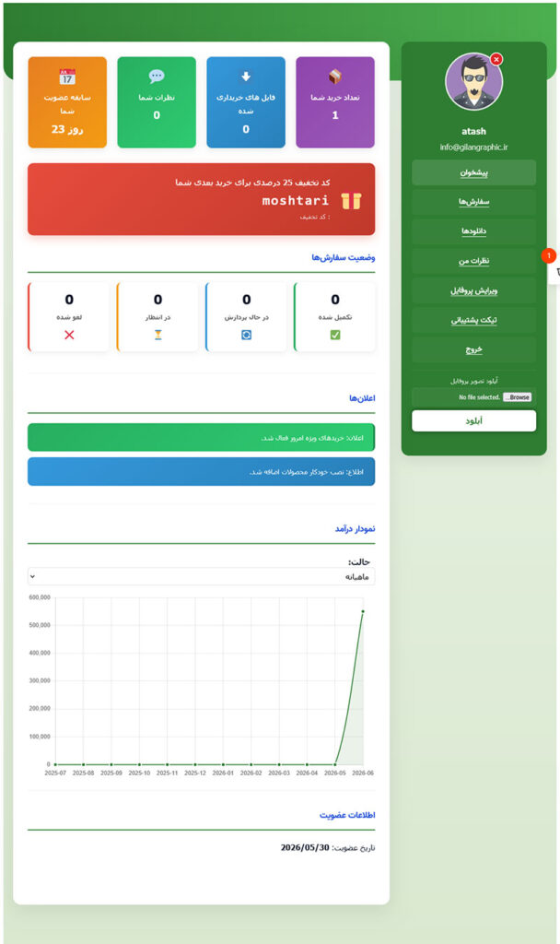This screenshot has height=944, width=560.
Task: Click the info@gilangraphic.ir email text
Action: pos(474,147)
